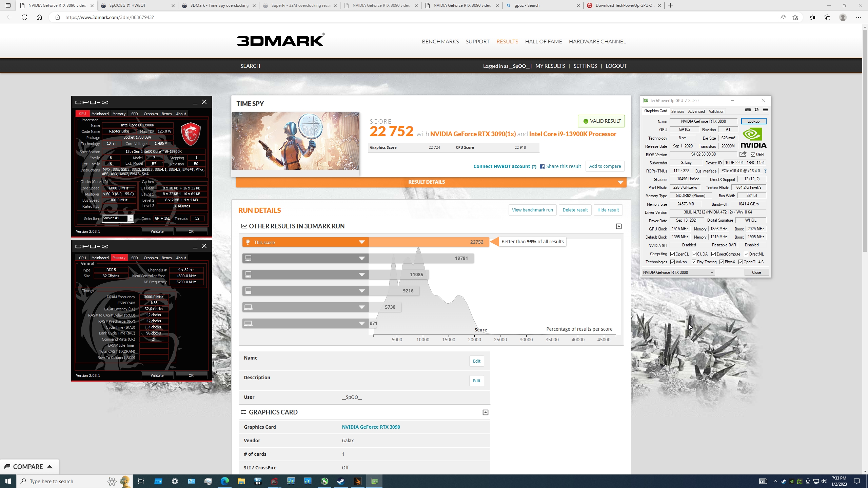Toggle the DirectCompute checkbox
The width and height of the screenshot is (868, 488).
[713, 254]
